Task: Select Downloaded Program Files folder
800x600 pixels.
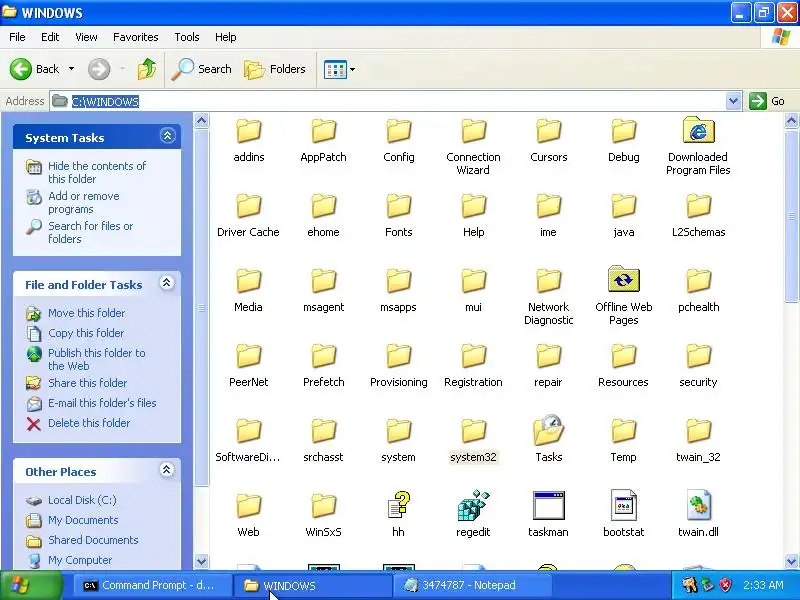Action: coord(698,131)
